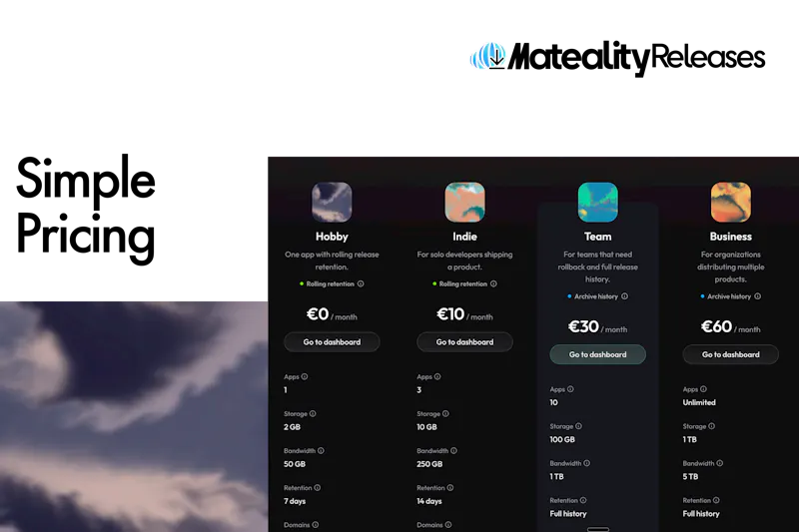
Task: Click Bandwidth info icon in Hobby column
Action: (321, 450)
